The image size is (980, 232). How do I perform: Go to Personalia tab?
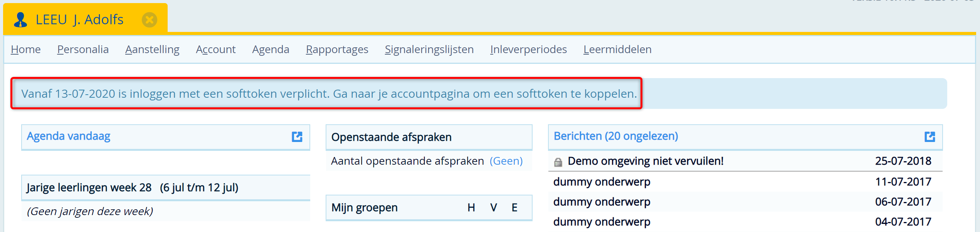83,49
